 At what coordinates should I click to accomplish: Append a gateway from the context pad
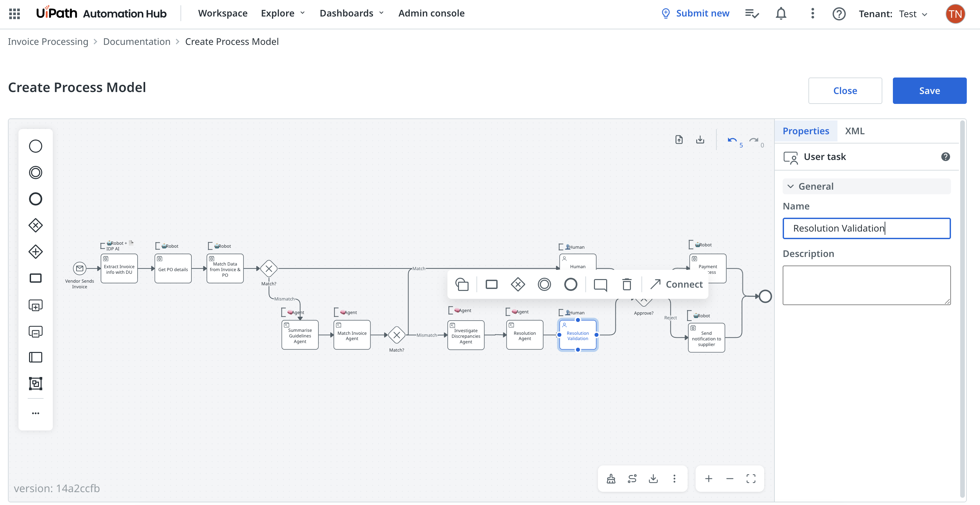pyautogui.click(x=518, y=284)
